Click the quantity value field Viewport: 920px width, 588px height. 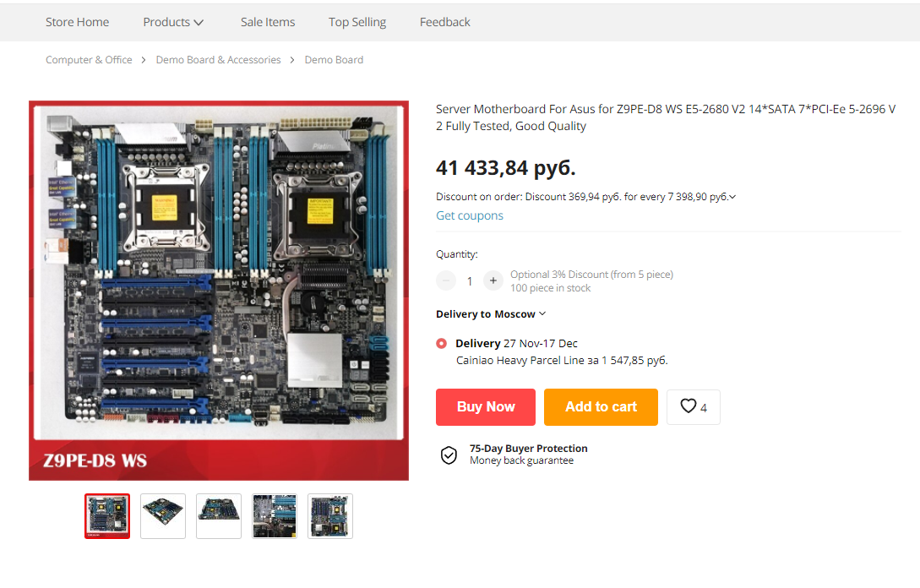tap(470, 281)
